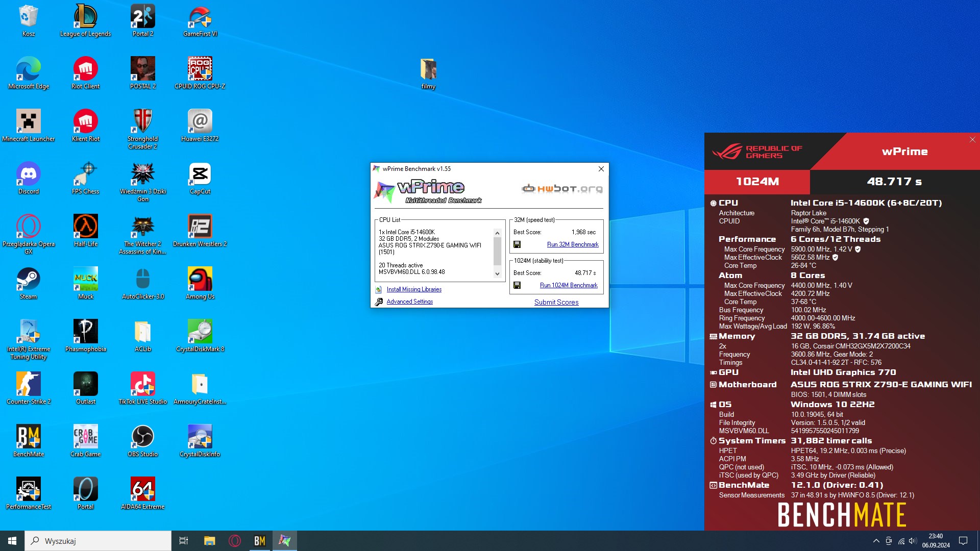
Task: Open the HWBOT.org logo link
Action: point(562,189)
